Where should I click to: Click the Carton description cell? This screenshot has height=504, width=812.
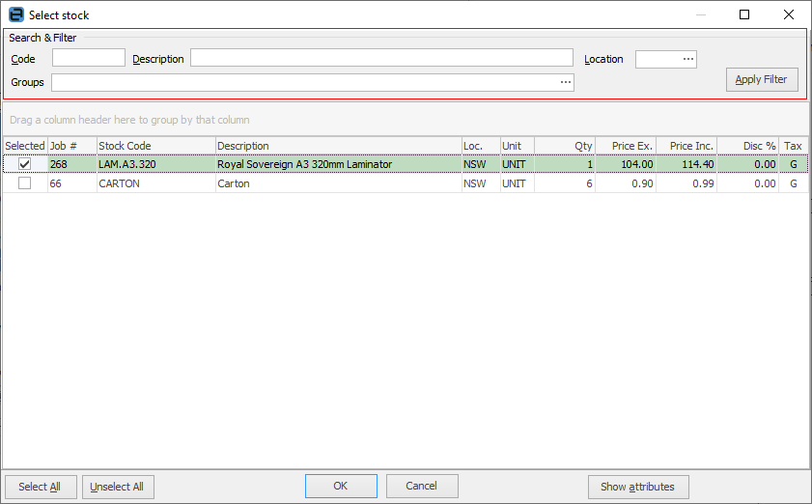(338, 183)
